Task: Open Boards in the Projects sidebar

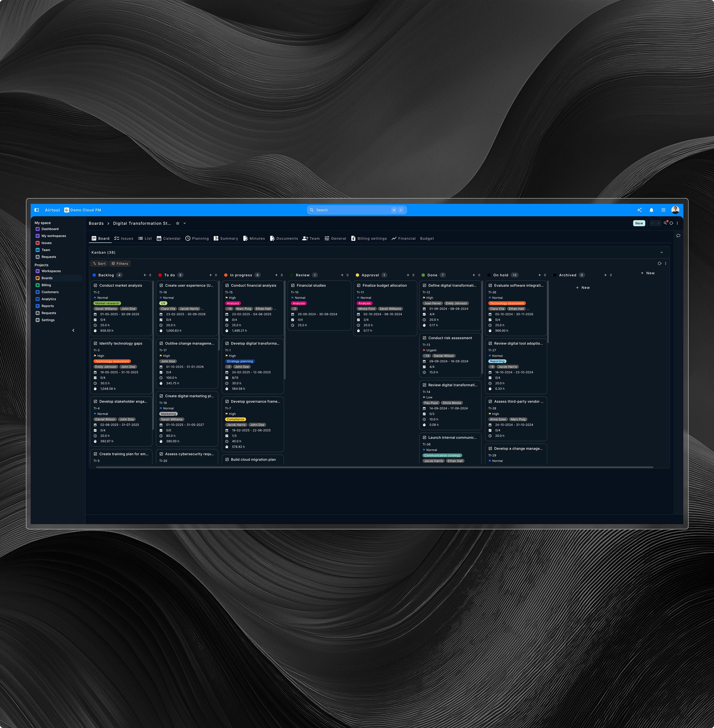Action: click(x=47, y=278)
